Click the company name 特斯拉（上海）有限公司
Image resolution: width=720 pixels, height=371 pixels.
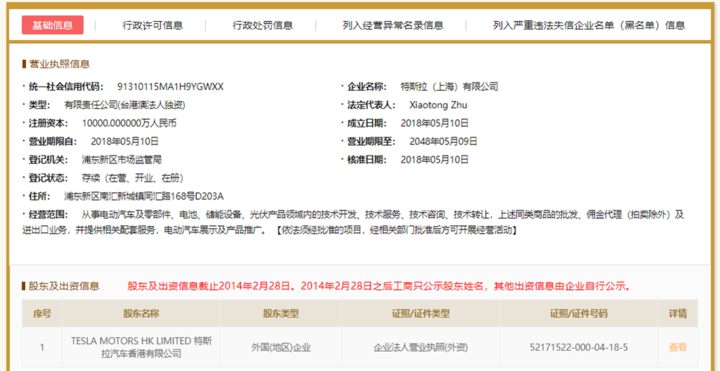pyautogui.click(x=449, y=86)
